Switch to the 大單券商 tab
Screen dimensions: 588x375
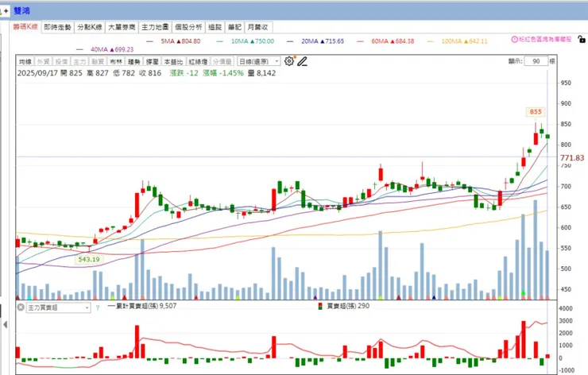[x=122, y=27]
